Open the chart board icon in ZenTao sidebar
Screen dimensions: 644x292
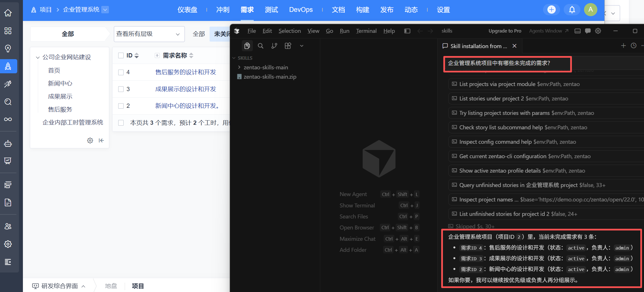(8, 161)
